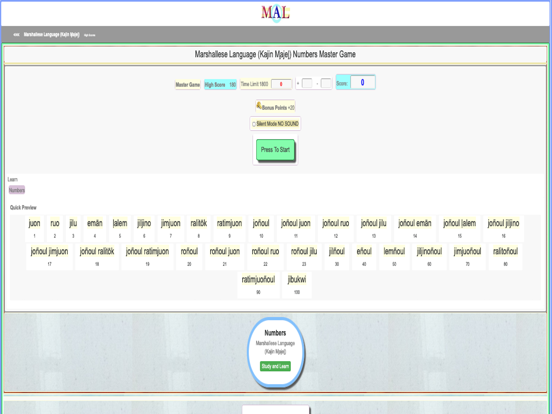Click the Study and Learn button
Viewport: 552px width, 414px height.
(x=275, y=366)
